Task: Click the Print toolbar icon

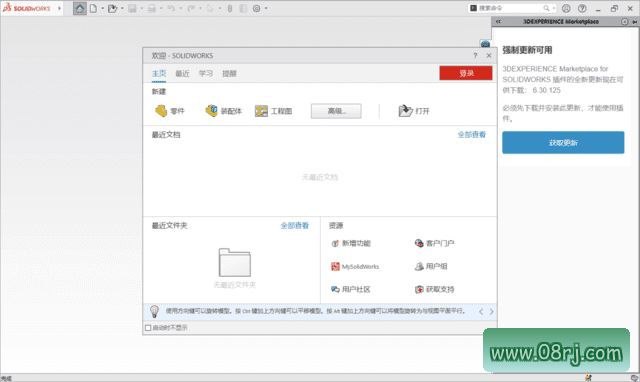Action: pos(151,8)
